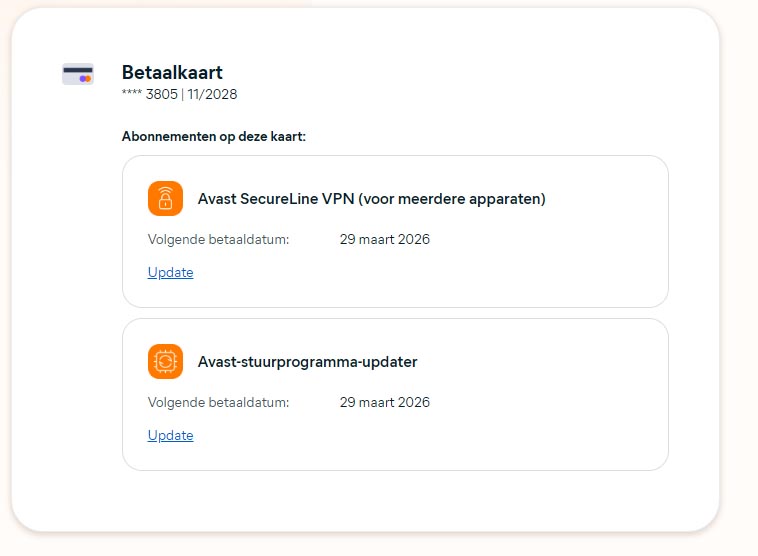Click the Avast driver updater chip icon

tap(165, 362)
